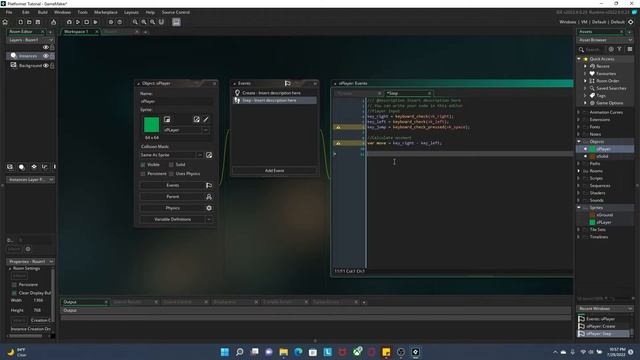This screenshot has height=360, width=640.
Task: Click the Windows Start button on taskbar
Action: (225, 352)
